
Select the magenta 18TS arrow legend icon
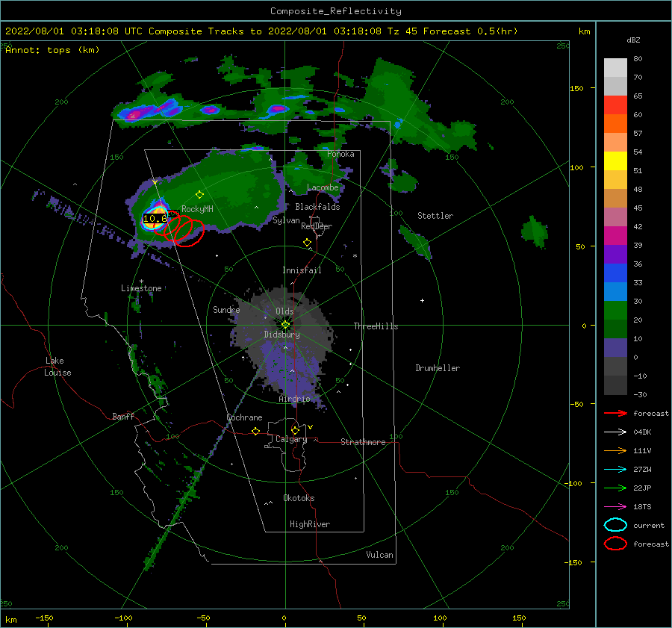point(615,507)
